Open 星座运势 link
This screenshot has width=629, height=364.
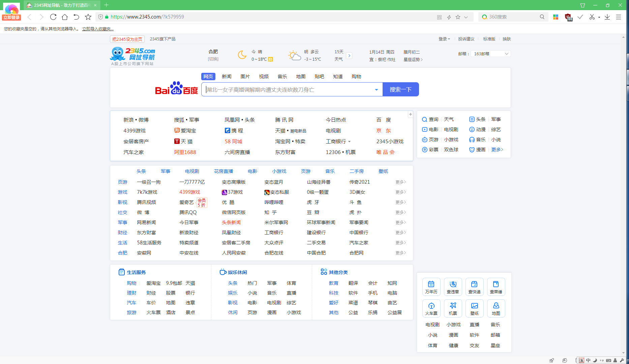pos(413,60)
